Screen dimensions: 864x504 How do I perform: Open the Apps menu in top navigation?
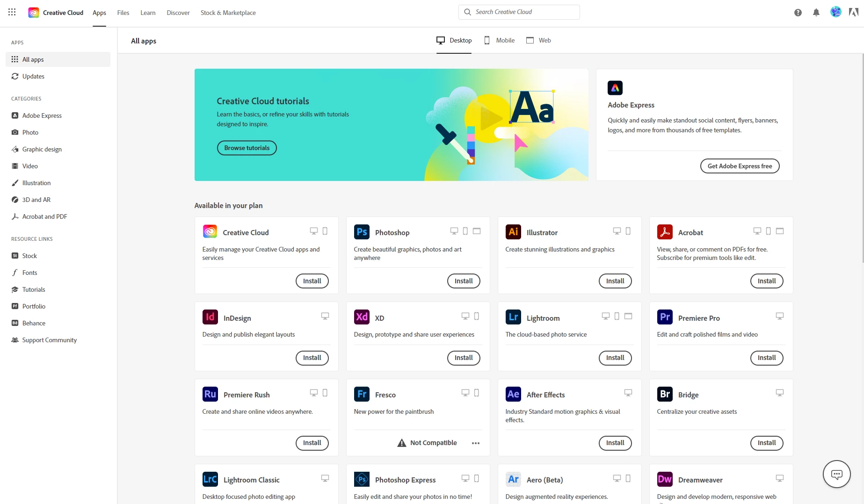tap(99, 13)
